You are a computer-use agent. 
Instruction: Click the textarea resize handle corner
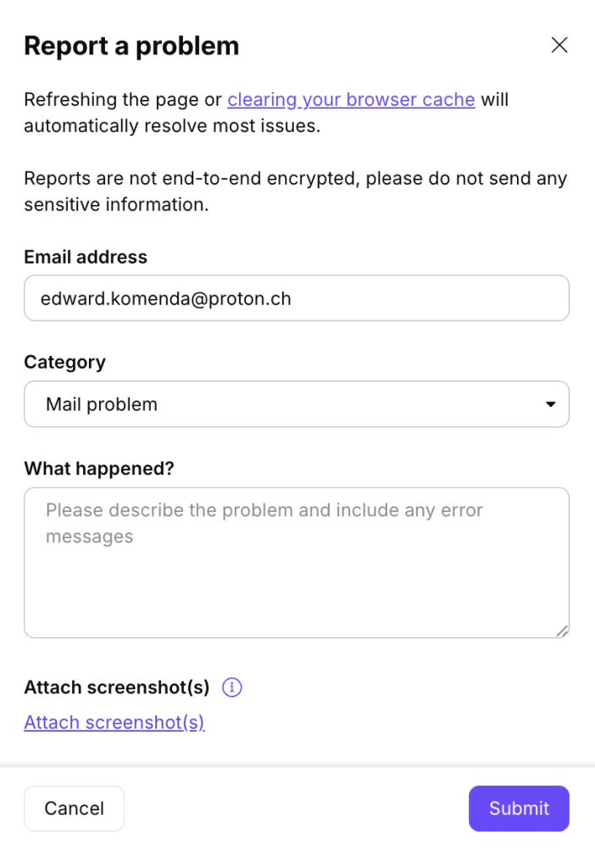563,631
